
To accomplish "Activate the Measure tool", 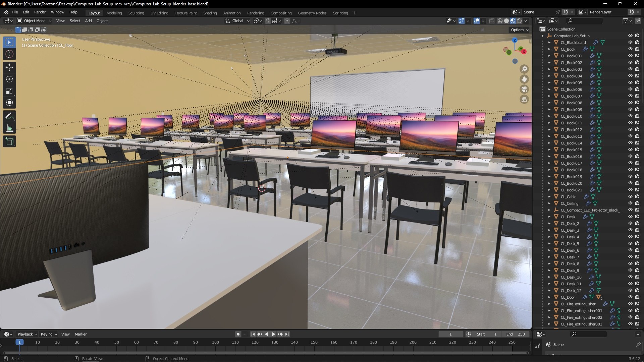I will [x=9, y=128].
